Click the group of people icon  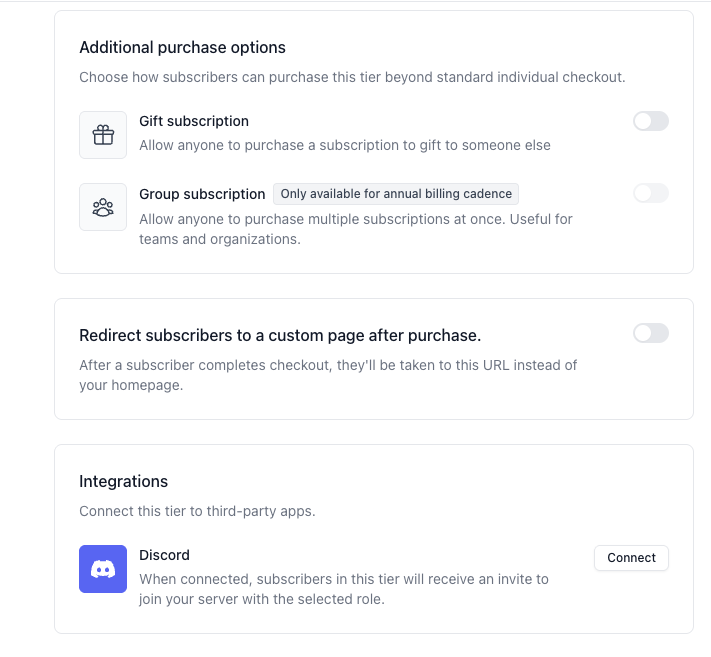coord(103,207)
